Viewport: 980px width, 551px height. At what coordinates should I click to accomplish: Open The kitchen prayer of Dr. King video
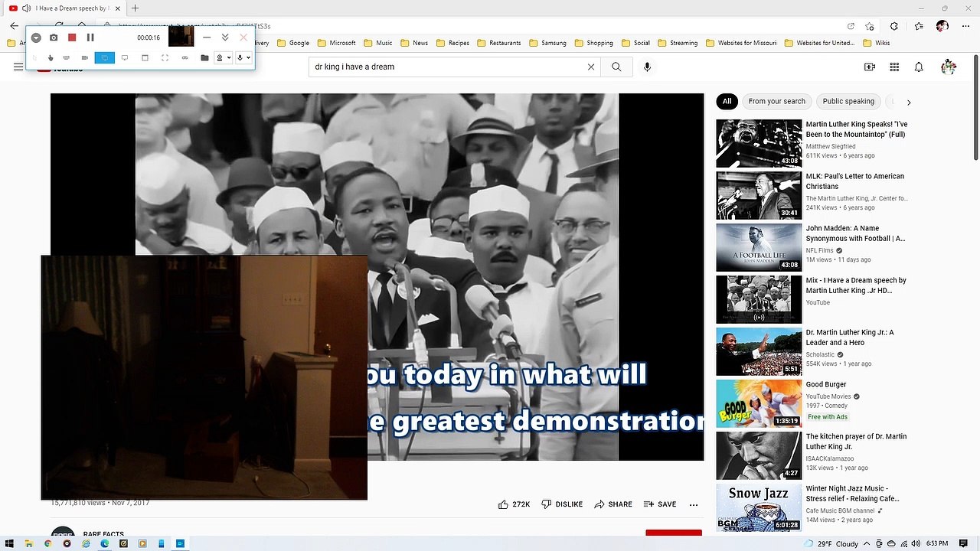856,442
